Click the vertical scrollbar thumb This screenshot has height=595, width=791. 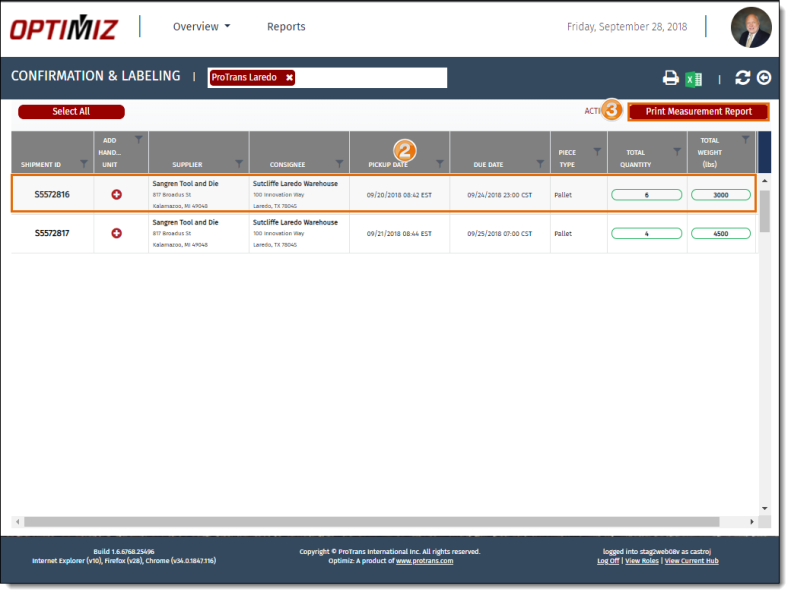point(765,211)
